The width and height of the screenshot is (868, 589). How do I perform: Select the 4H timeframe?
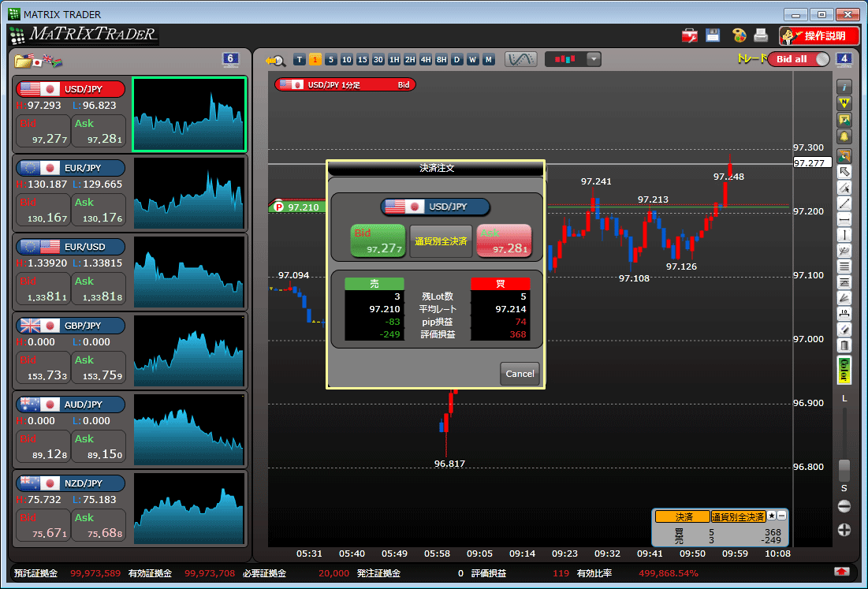click(x=426, y=60)
